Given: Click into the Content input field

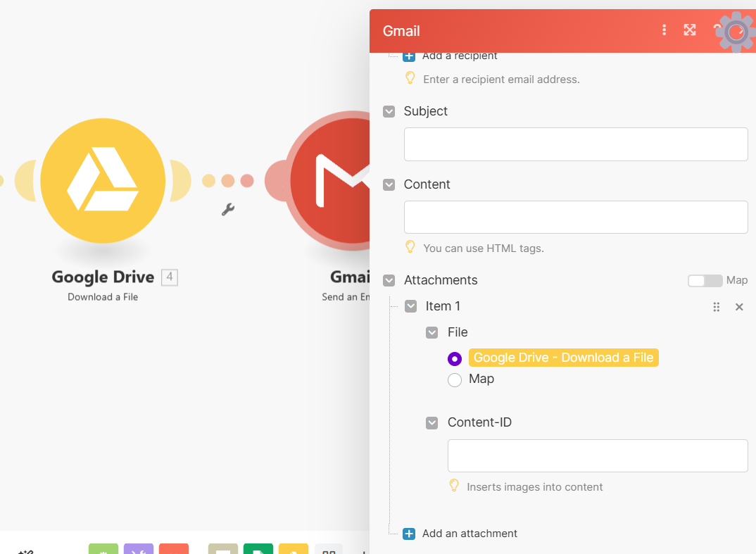Looking at the screenshot, I should pyautogui.click(x=576, y=217).
